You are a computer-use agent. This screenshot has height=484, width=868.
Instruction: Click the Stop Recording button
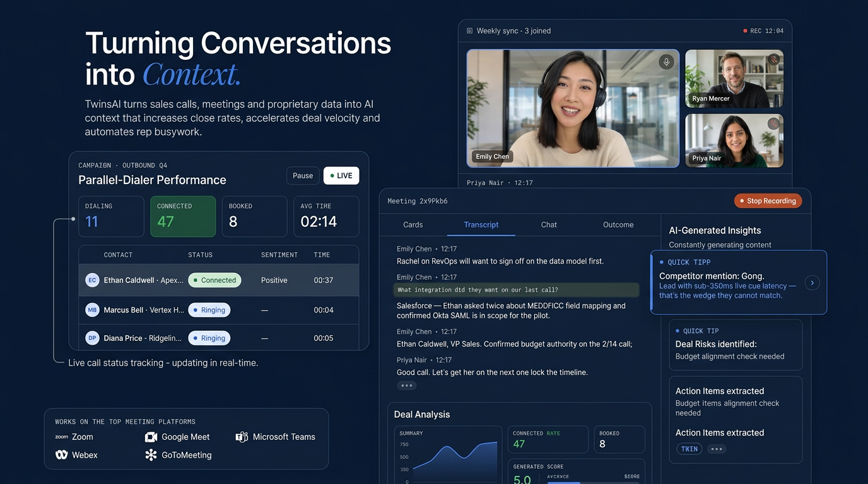point(768,201)
